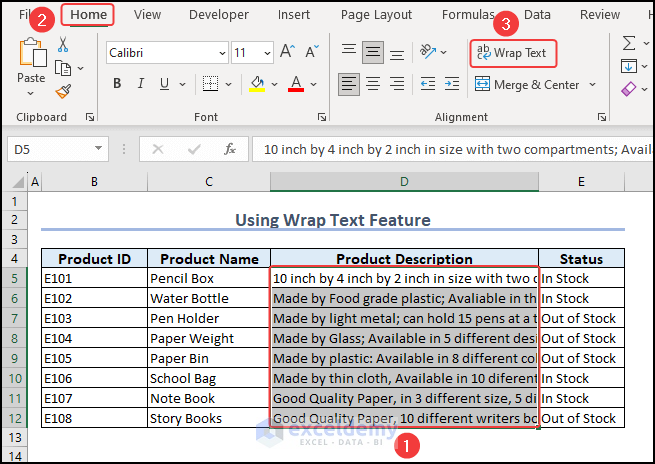The image size is (655, 464).
Task: Click the Insert Function fx icon
Action: pos(229,149)
